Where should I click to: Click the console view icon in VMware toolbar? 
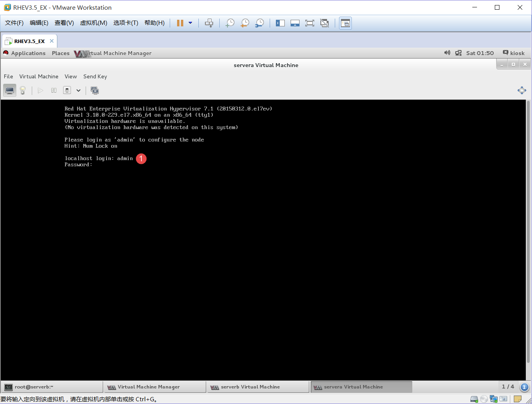click(345, 23)
